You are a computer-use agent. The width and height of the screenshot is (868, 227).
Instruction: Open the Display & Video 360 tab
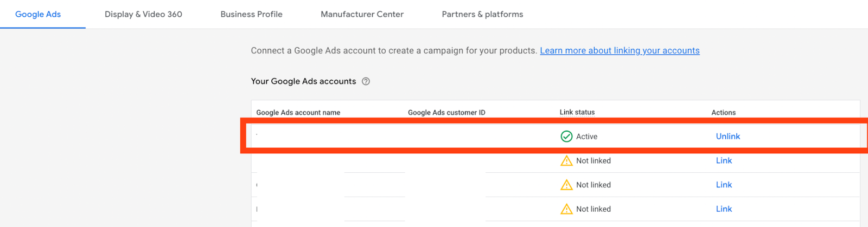(x=143, y=14)
